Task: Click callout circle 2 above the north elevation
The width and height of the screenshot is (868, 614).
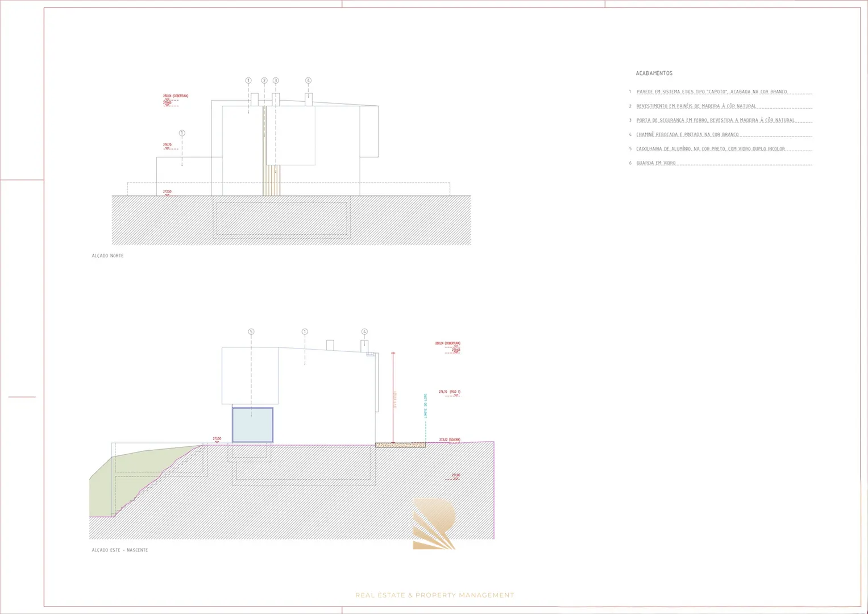Action: point(264,81)
